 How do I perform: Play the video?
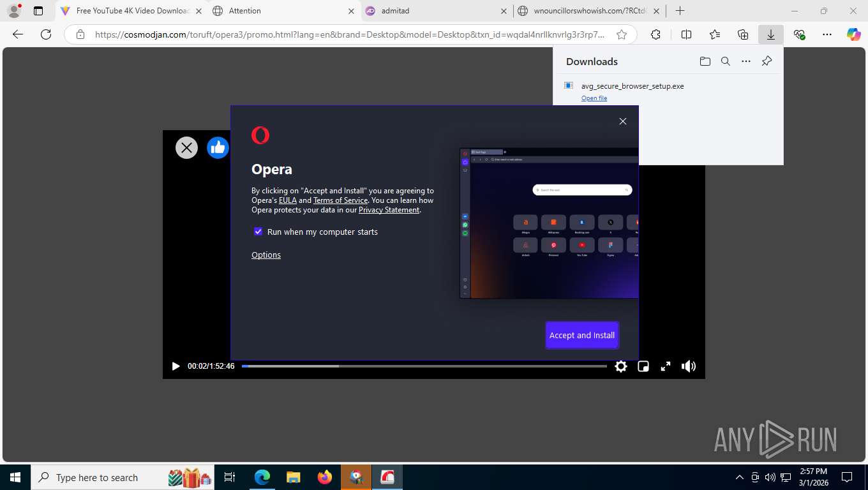click(x=176, y=366)
